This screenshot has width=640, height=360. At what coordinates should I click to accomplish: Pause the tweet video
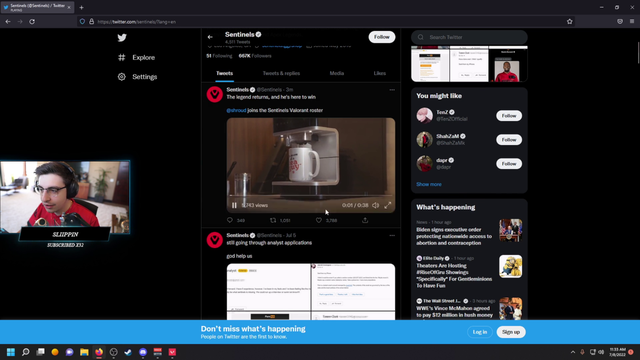pyautogui.click(x=234, y=205)
